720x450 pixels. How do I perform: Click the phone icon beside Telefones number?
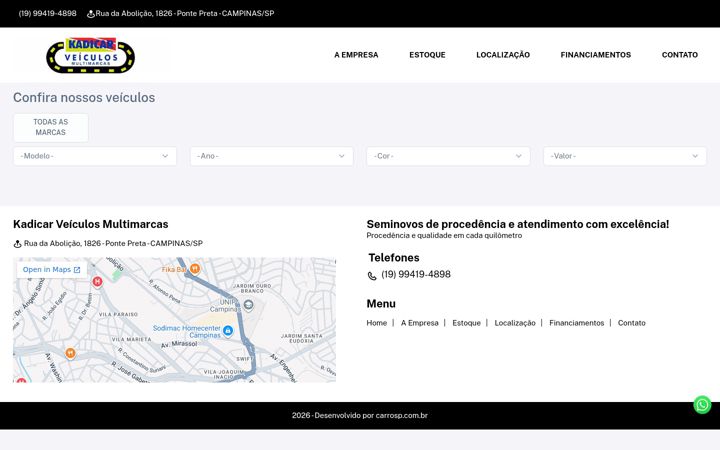372,276
